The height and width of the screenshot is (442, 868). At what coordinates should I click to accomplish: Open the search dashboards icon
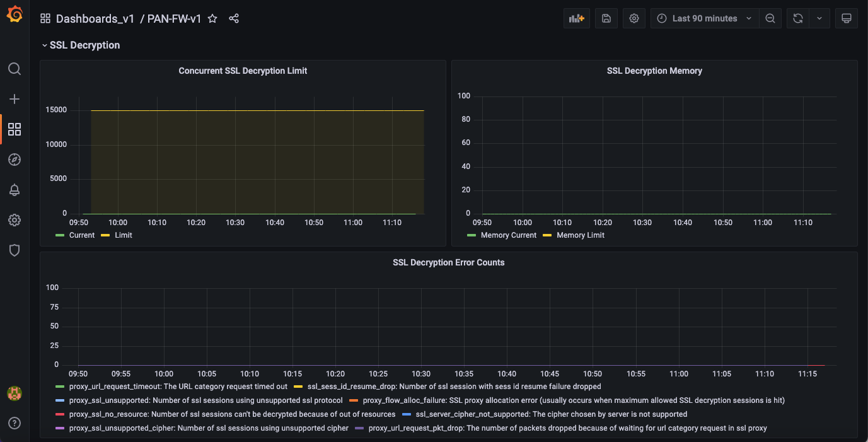[x=14, y=69]
